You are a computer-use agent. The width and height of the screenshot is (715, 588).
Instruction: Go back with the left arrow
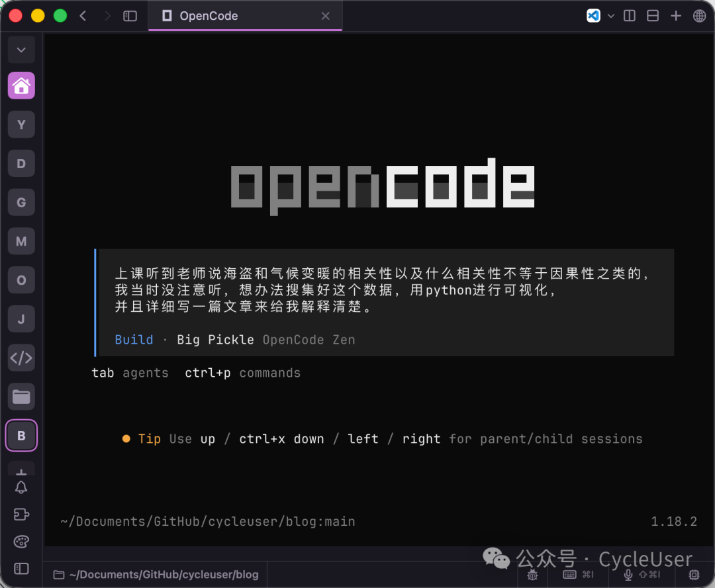click(x=83, y=16)
